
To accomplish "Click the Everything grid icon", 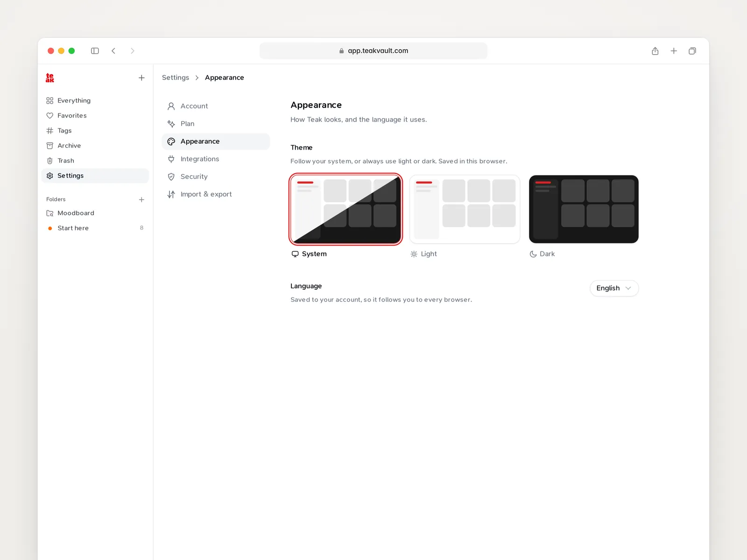I will tap(50, 101).
